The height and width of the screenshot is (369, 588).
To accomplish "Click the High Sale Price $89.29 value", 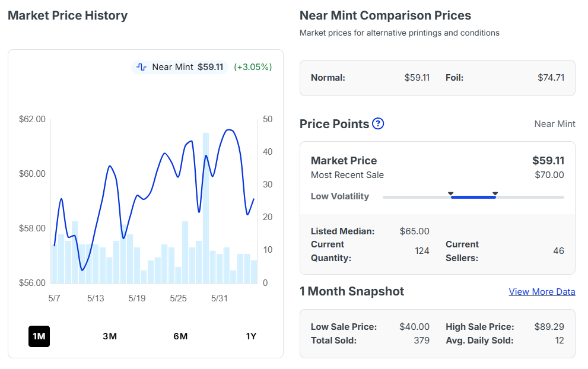I will click(549, 327).
